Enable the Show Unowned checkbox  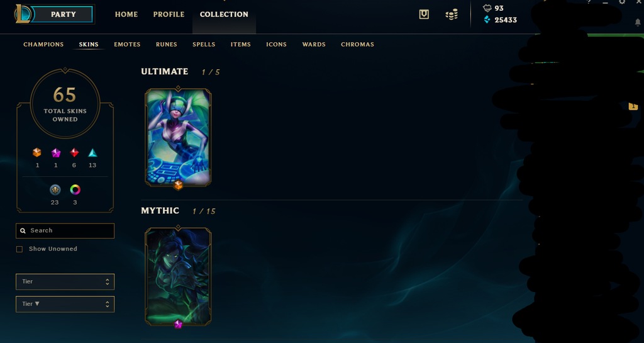pyautogui.click(x=19, y=249)
